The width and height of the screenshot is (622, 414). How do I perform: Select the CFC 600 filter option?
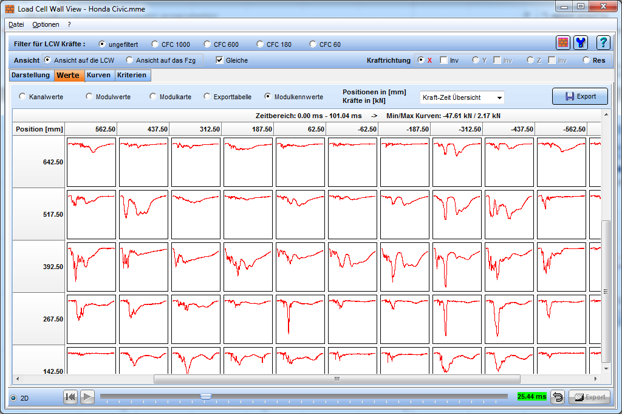pos(221,44)
